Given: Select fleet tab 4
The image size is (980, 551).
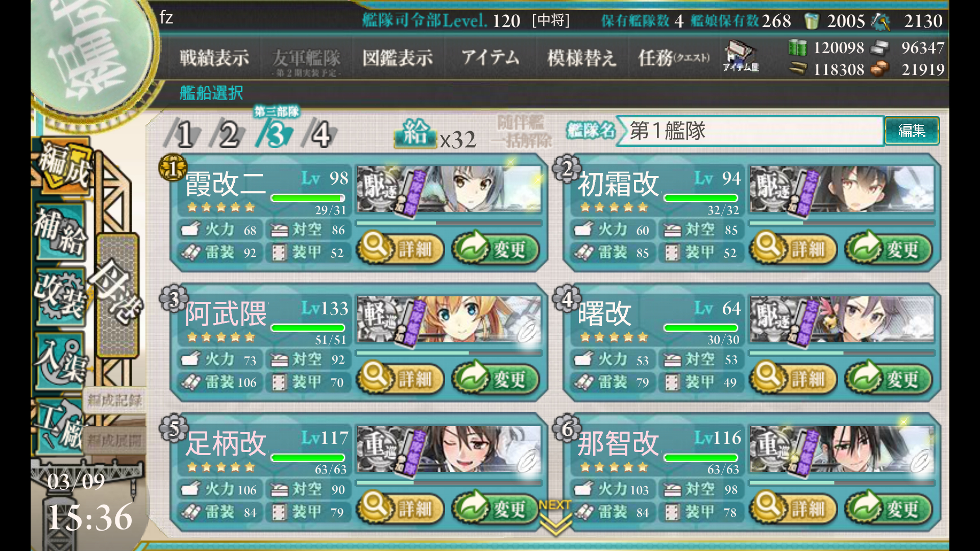Looking at the screenshot, I should (x=320, y=134).
